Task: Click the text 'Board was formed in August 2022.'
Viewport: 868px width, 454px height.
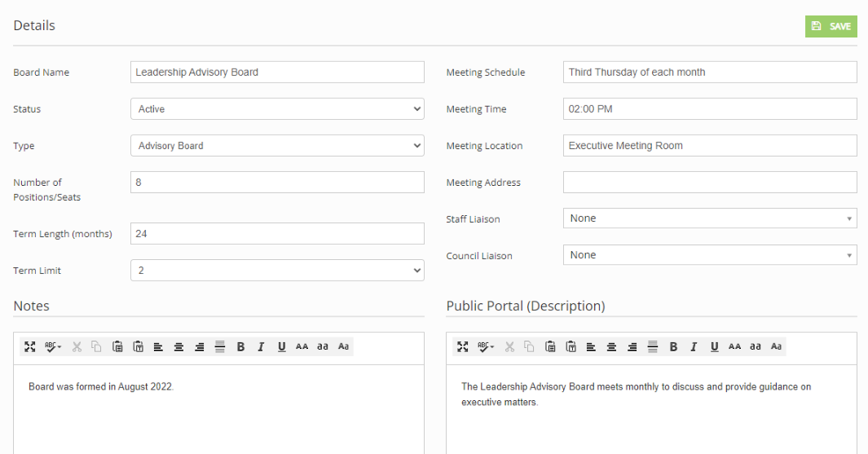Action: tap(101, 386)
